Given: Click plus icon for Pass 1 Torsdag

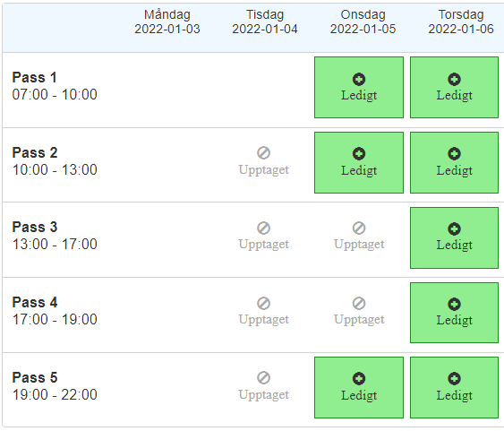Looking at the screenshot, I should coord(454,79).
